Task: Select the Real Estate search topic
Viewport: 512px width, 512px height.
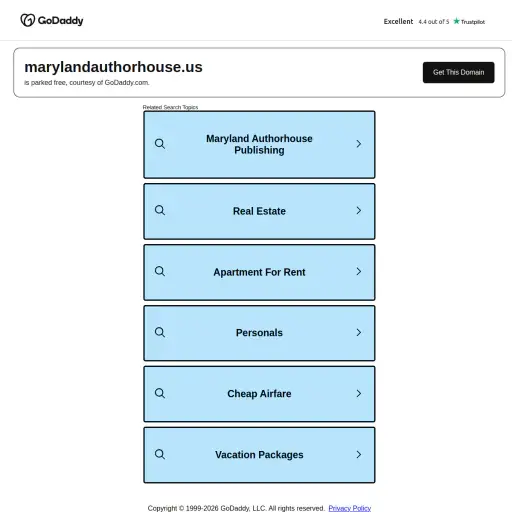Action: [259, 211]
